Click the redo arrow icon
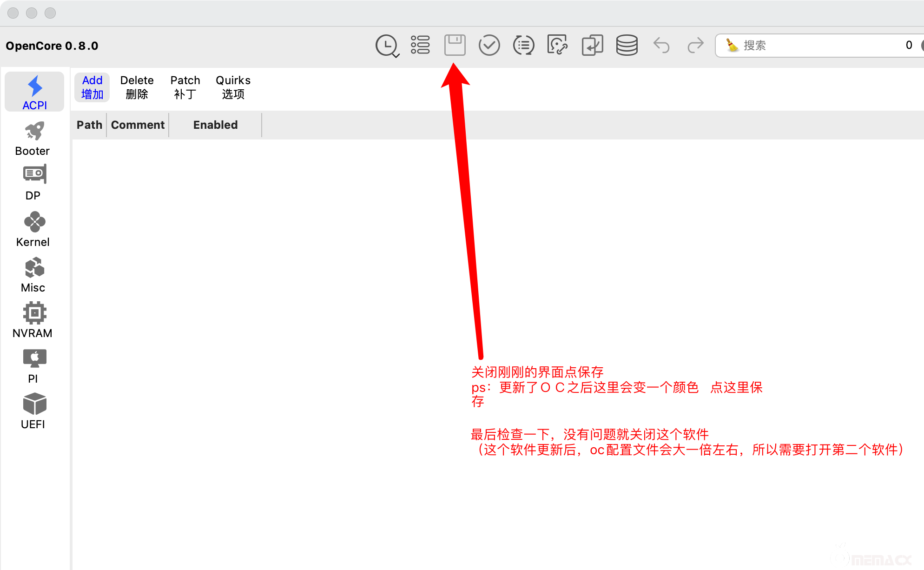The height and width of the screenshot is (570, 924). click(x=695, y=46)
